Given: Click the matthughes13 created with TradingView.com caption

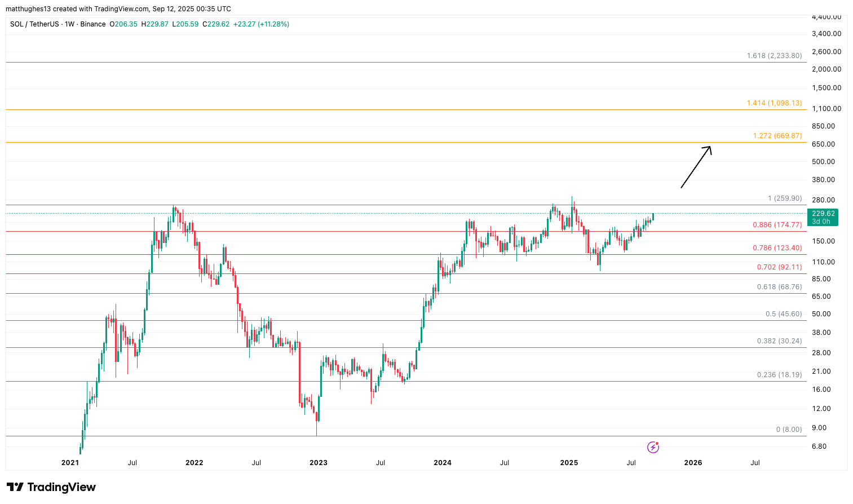Looking at the screenshot, I should (x=117, y=9).
